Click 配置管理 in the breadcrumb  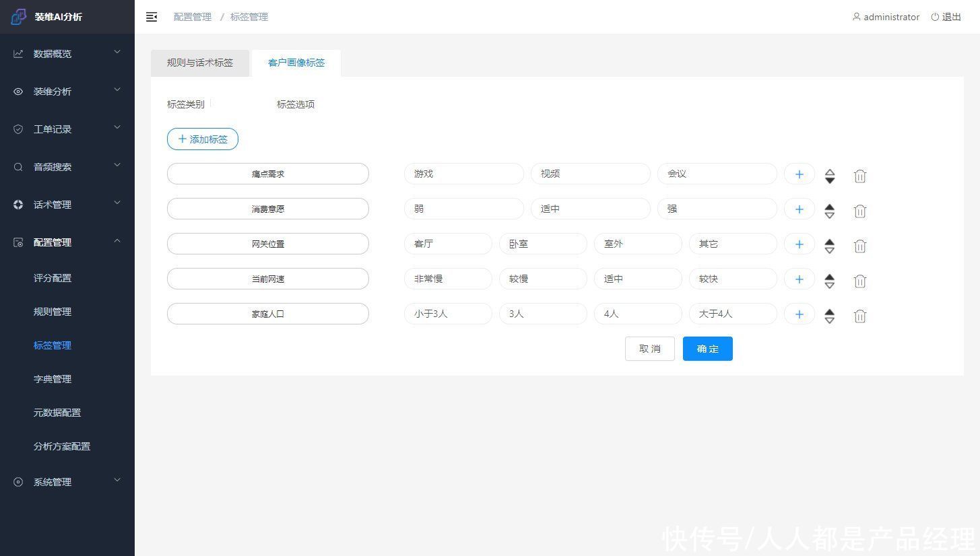(193, 17)
